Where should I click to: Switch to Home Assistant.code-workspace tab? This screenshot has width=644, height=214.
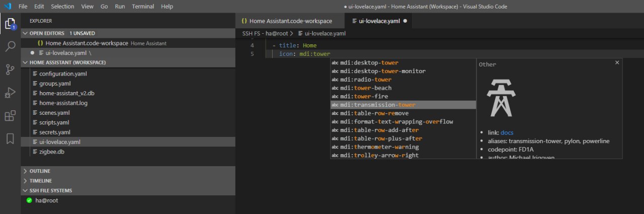(290, 21)
